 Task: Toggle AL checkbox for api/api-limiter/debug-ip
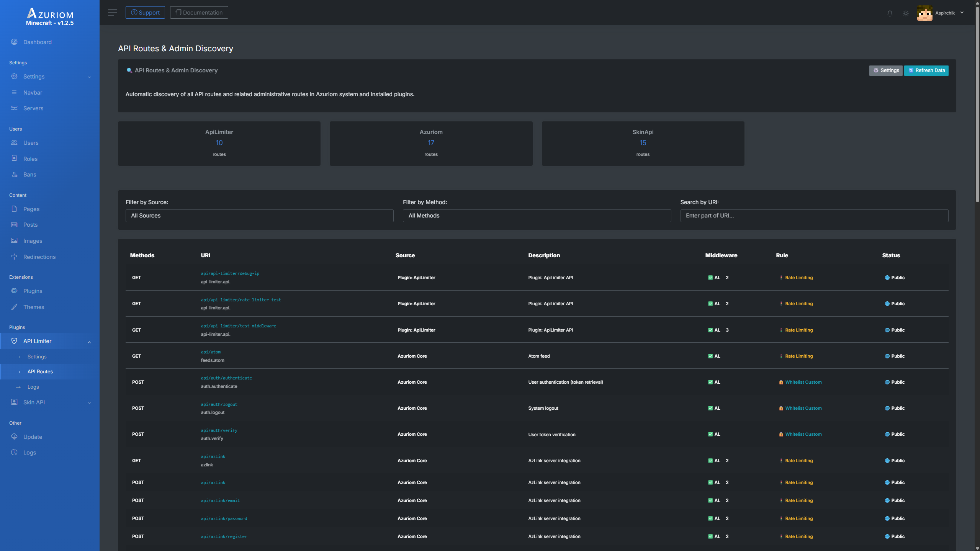coord(710,278)
